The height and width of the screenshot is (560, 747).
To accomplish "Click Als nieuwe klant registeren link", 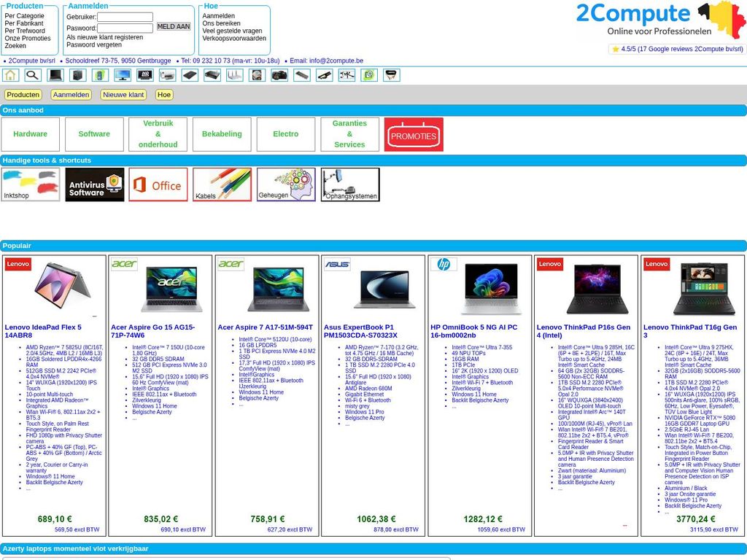I will point(105,37).
